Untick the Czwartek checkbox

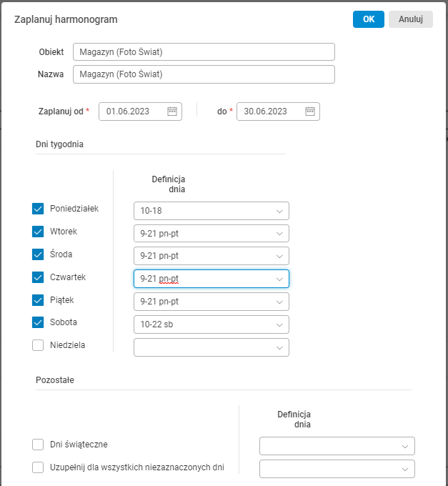39,277
